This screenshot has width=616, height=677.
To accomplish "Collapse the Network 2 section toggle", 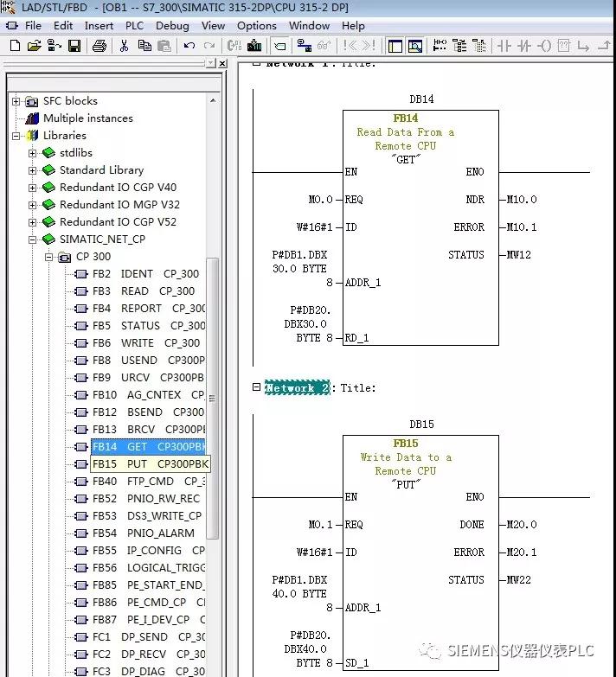I will coord(256,387).
